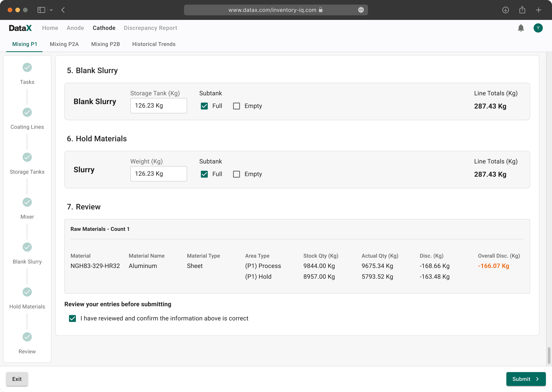The width and height of the screenshot is (552, 392).
Task: Switch to the Mixing P2A tab
Action: pos(64,44)
